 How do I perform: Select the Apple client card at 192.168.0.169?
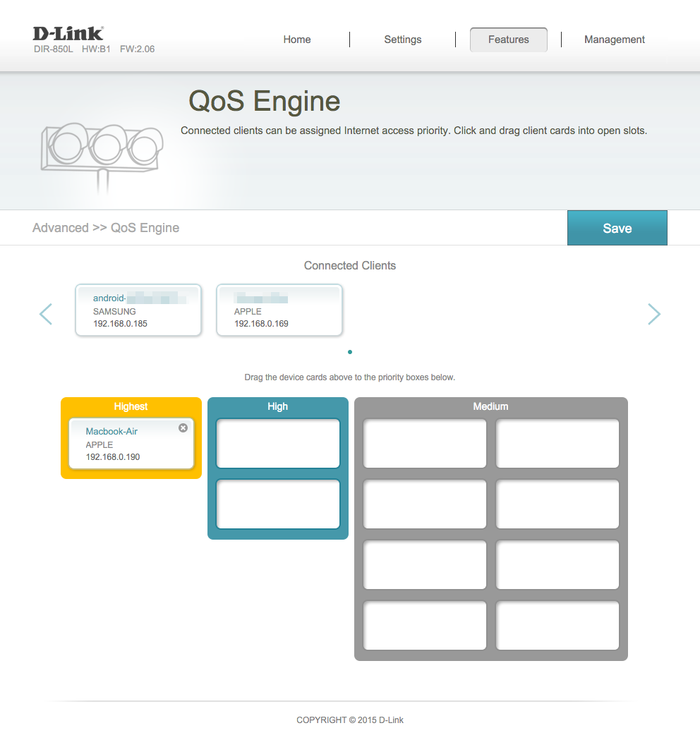tap(279, 310)
